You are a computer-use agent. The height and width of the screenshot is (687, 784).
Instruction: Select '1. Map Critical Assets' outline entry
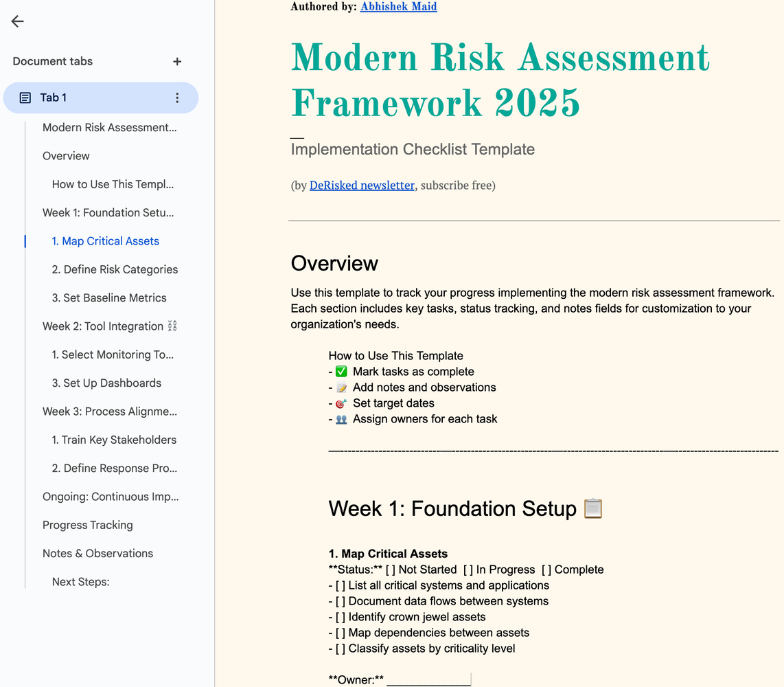[x=106, y=241]
